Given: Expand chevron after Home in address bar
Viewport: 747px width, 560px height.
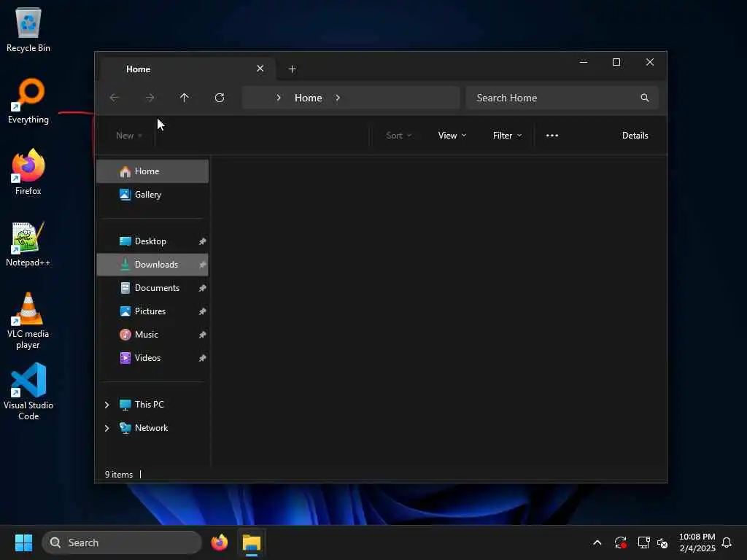Looking at the screenshot, I should click(x=338, y=98).
